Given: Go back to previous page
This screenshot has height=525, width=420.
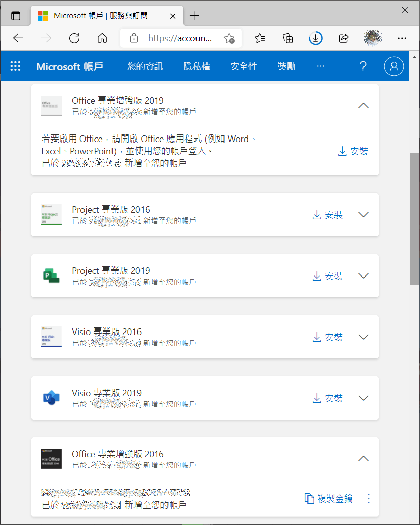Looking at the screenshot, I should (18, 38).
